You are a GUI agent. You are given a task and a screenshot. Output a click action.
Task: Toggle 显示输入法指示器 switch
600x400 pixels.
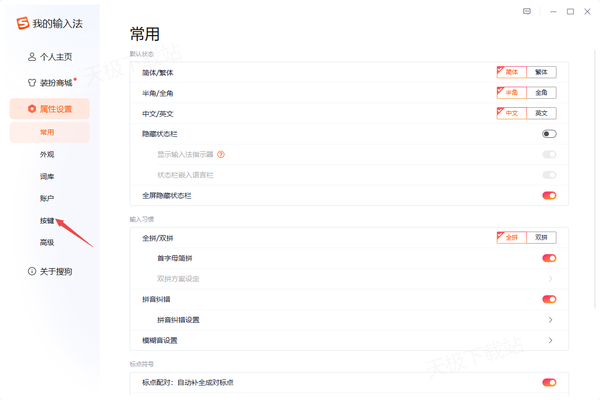(x=549, y=154)
